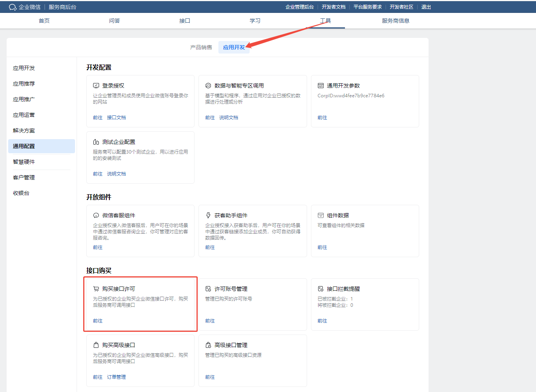
Task: Open 开发者文档 in the header
Action: [x=334, y=7]
